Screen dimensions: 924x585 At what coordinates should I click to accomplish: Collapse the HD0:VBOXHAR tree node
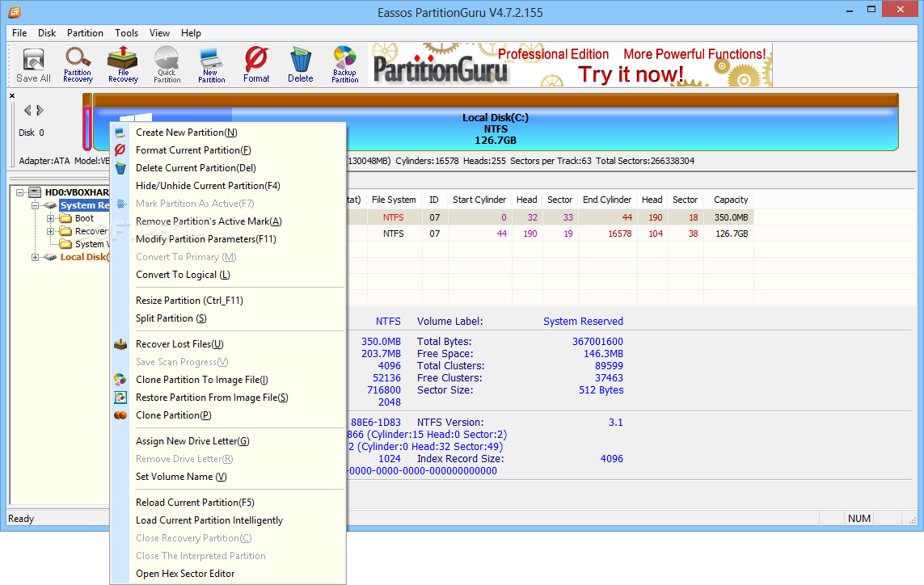(20, 192)
